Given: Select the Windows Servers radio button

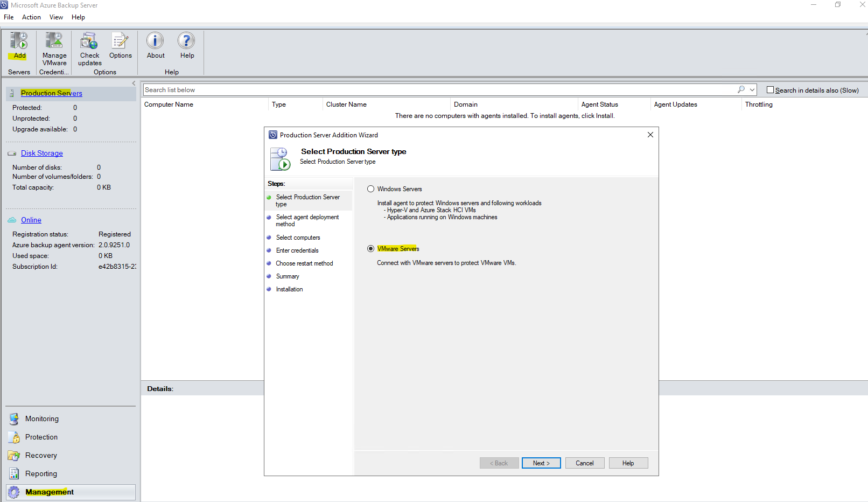Looking at the screenshot, I should [x=370, y=189].
